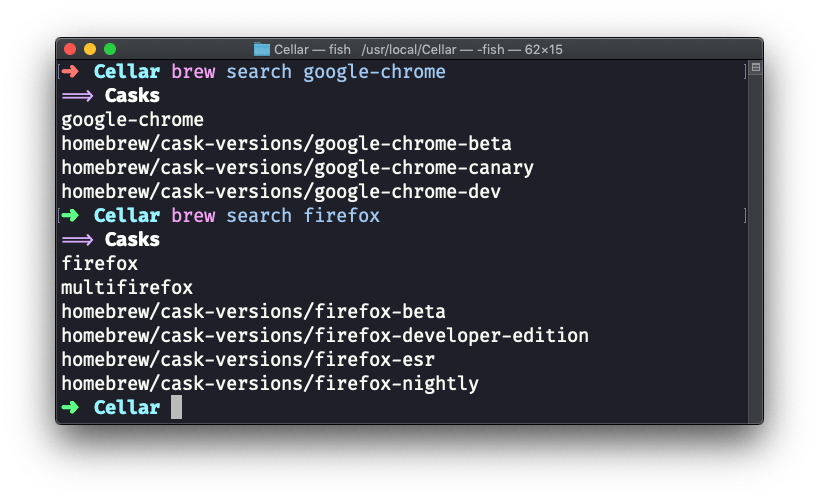Click the block cursor at the final prompt

point(176,408)
